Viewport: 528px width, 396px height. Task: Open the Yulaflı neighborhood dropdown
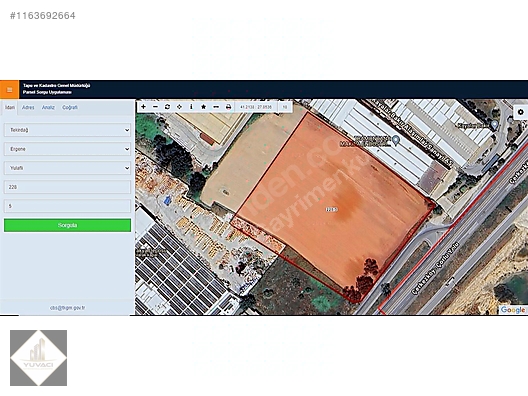67,168
